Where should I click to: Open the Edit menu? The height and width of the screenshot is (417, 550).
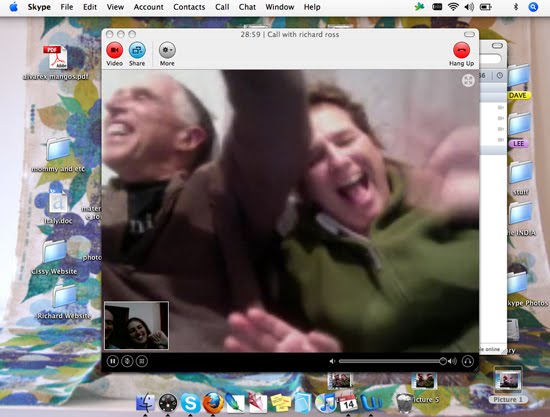(90, 7)
